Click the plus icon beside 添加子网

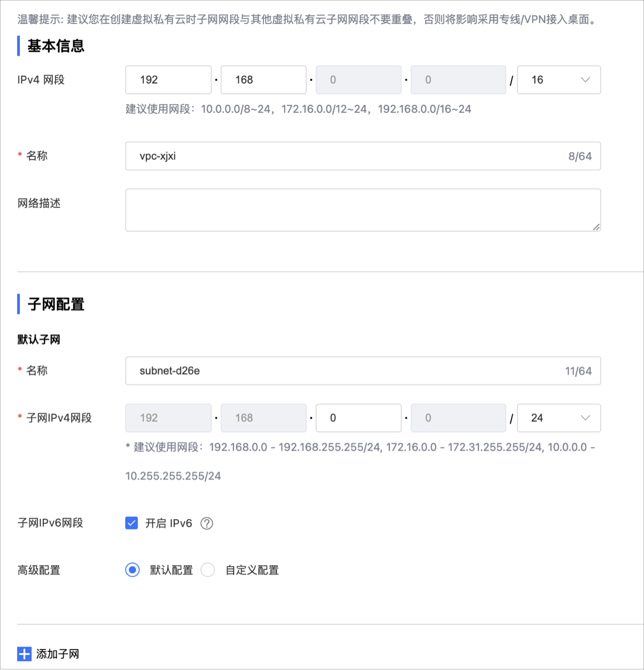click(24, 654)
